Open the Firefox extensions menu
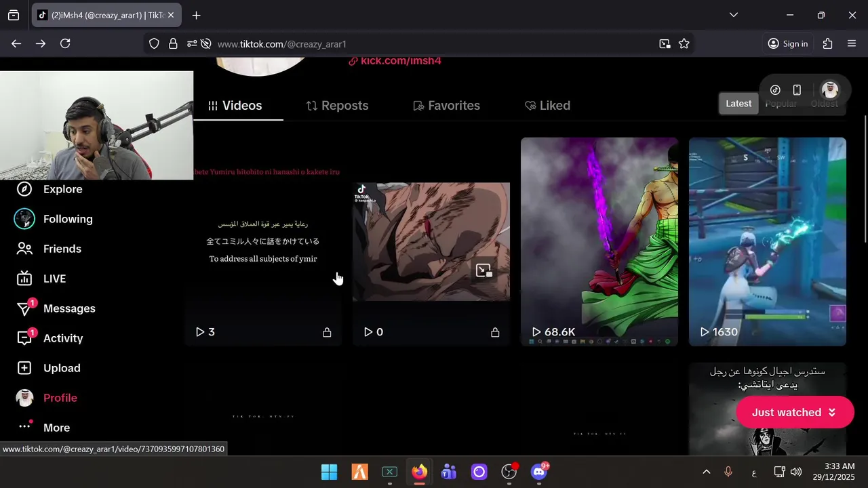Image resolution: width=868 pixels, height=488 pixels. pos(827,43)
